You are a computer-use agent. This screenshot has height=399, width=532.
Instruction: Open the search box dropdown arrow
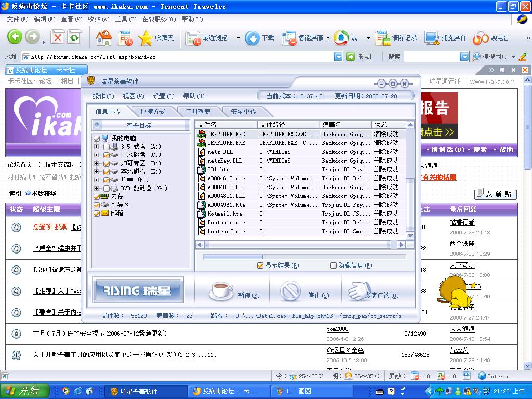(464, 57)
